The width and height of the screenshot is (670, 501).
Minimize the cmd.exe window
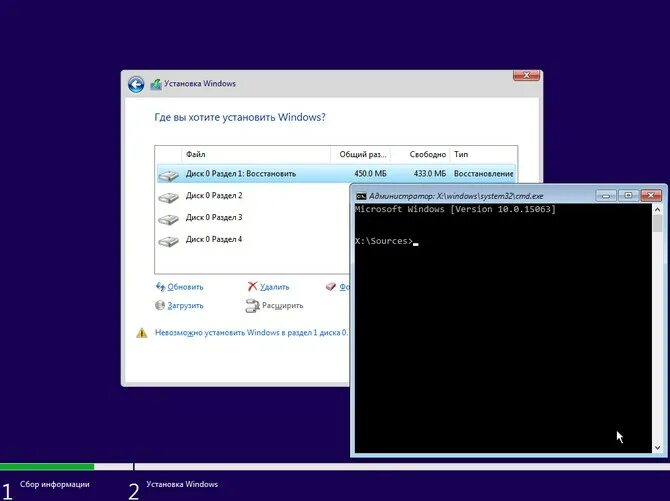click(606, 196)
